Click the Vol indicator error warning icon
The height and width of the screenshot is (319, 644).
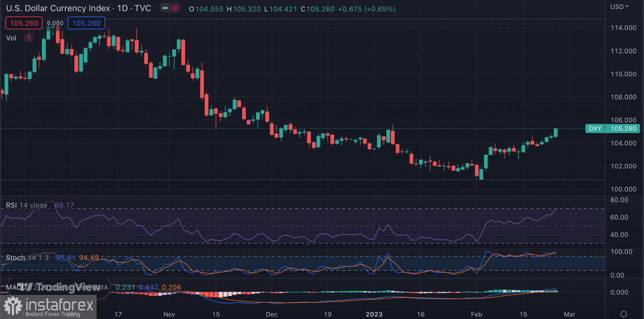tap(29, 38)
